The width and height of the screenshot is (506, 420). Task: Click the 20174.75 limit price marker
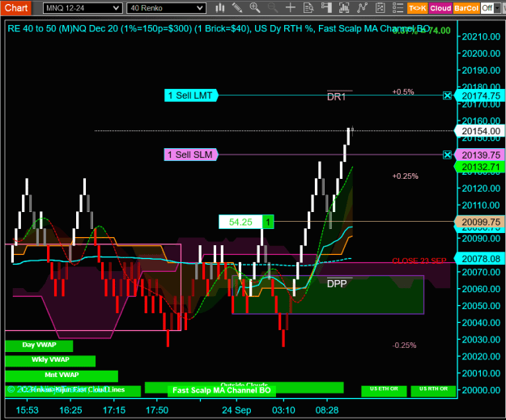point(480,95)
